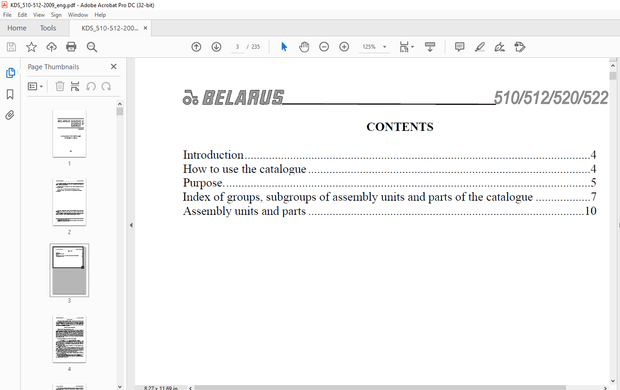Print the document using printer icon
Image resolution: width=620 pixels, height=390 pixels.
coord(71,47)
